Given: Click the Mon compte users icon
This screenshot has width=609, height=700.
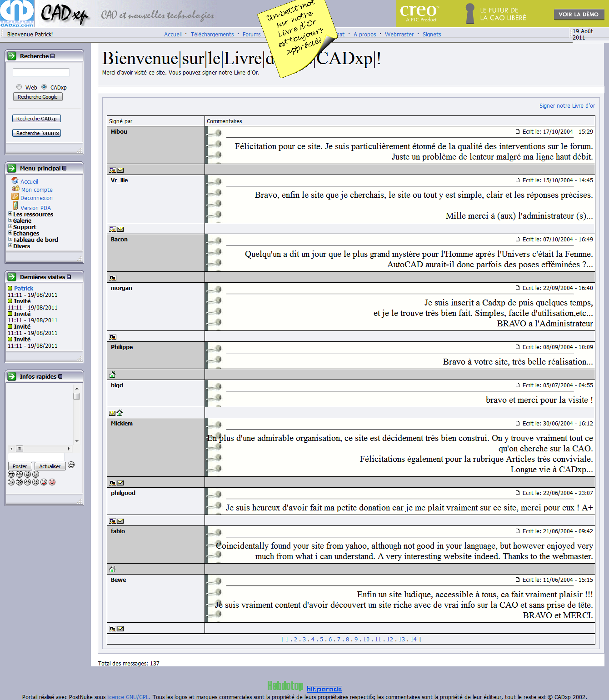Looking at the screenshot, I should click(15, 189).
